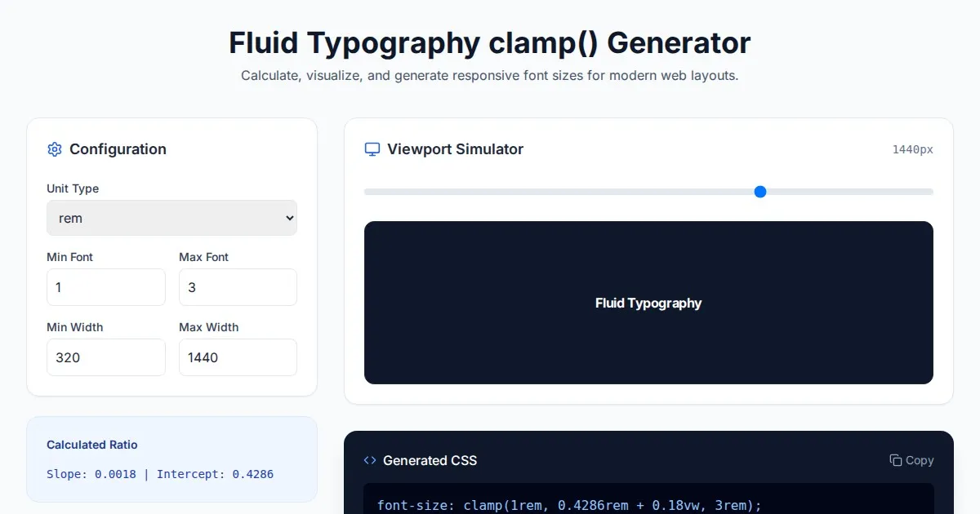Click the gear icon beside Configuration
This screenshot has width=980, height=514.
tap(55, 149)
